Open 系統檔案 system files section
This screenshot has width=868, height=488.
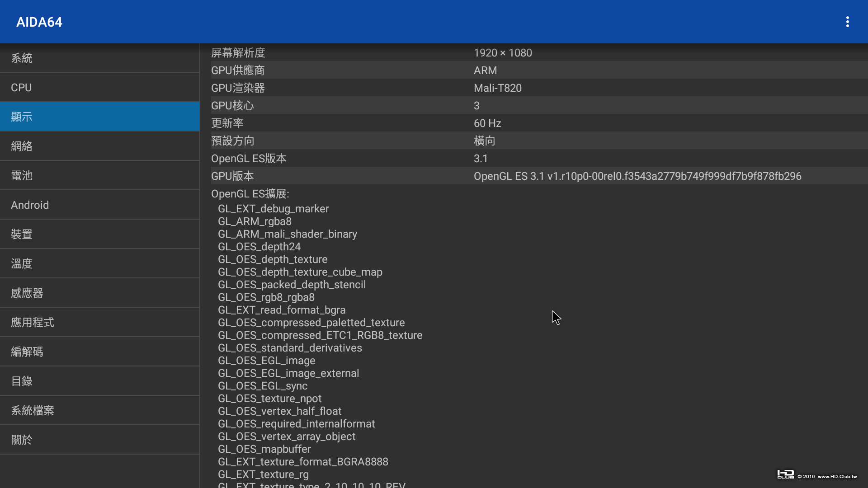[x=99, y=410]
